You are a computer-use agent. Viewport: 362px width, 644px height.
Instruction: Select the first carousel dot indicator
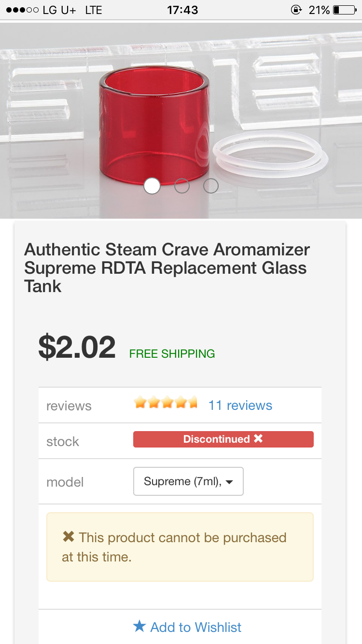(152, 186)
